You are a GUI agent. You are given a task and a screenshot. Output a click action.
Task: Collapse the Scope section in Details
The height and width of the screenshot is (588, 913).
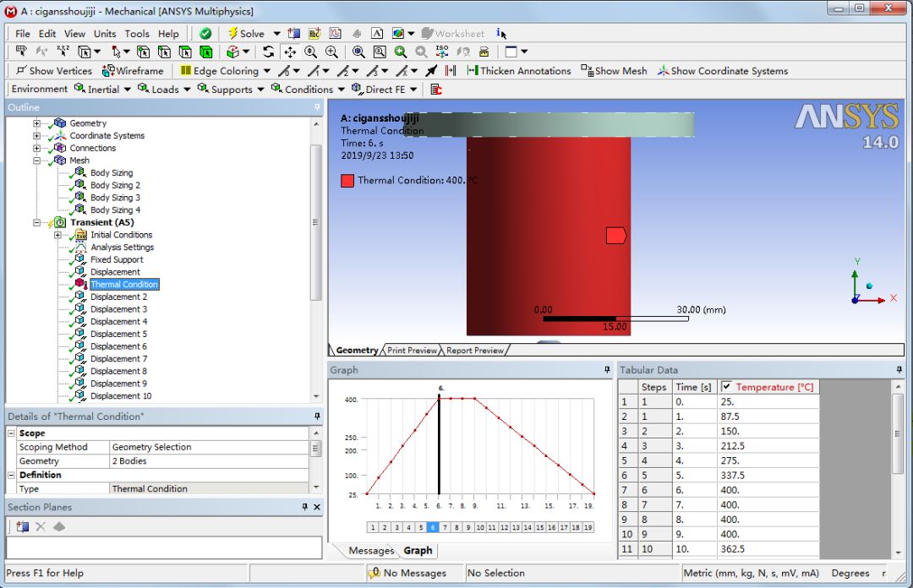coord(11,433)
